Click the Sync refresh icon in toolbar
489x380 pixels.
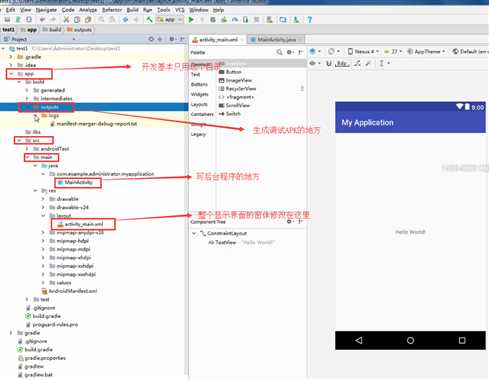pyautogui.click(x=29, y=20)
